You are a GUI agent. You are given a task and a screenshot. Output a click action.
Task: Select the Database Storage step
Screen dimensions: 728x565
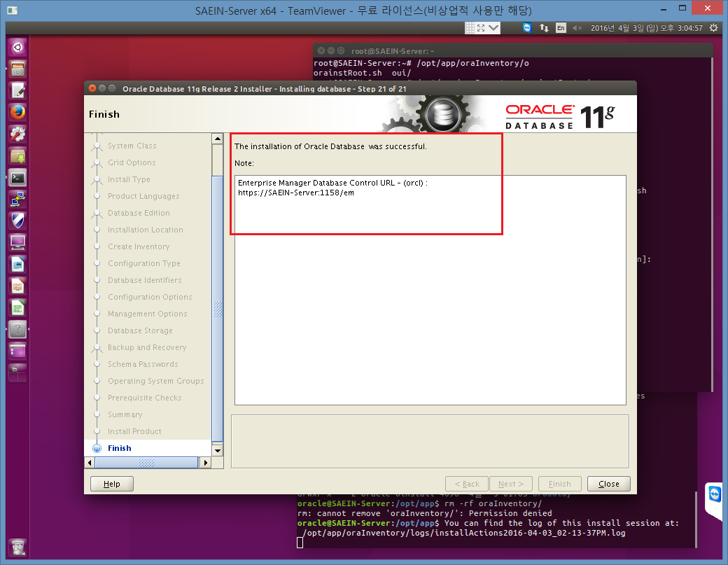140,330
